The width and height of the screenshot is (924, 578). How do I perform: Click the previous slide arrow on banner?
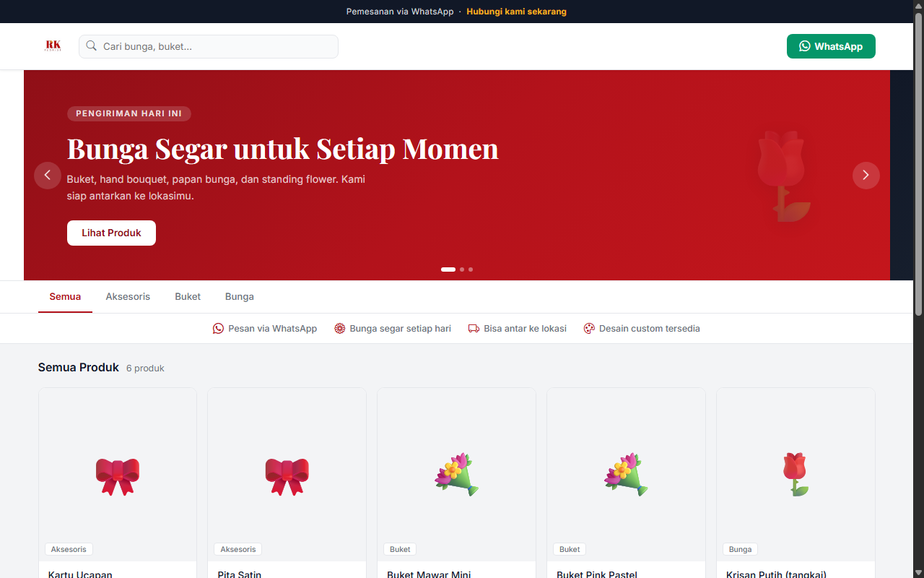pyautogui.click(x=48, y=176)
